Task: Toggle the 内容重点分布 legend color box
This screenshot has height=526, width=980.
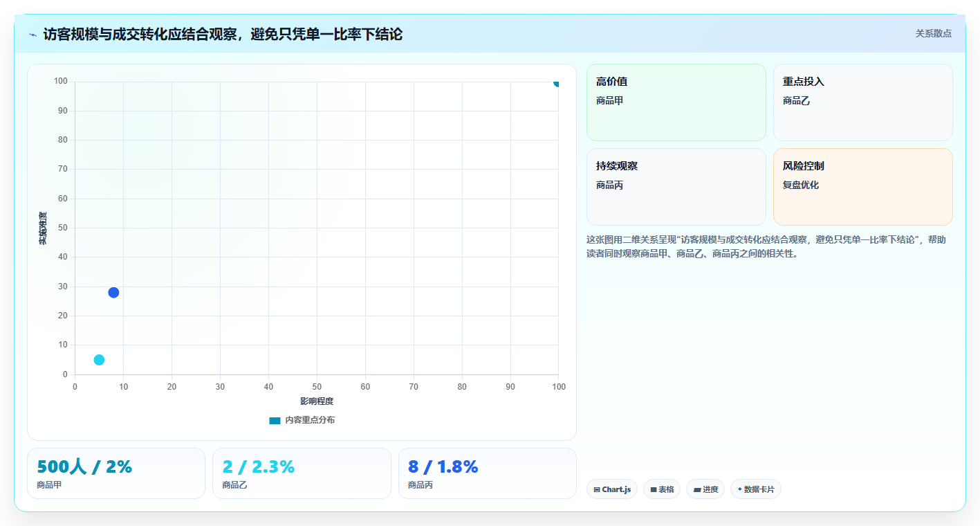Action: pos(275,420)
